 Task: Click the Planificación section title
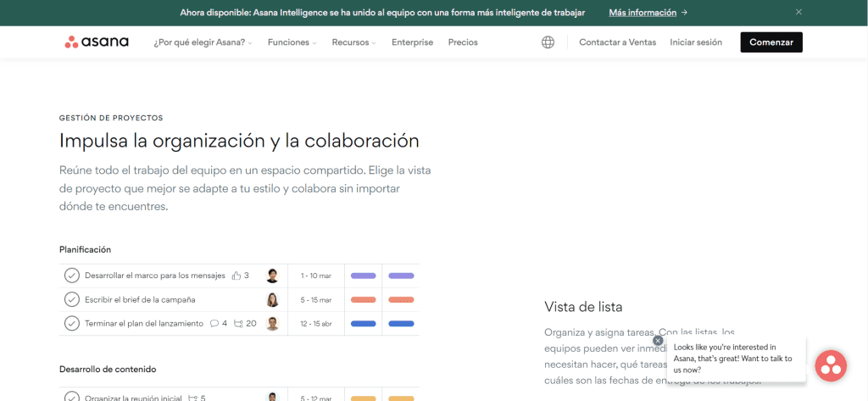point(86,249)
